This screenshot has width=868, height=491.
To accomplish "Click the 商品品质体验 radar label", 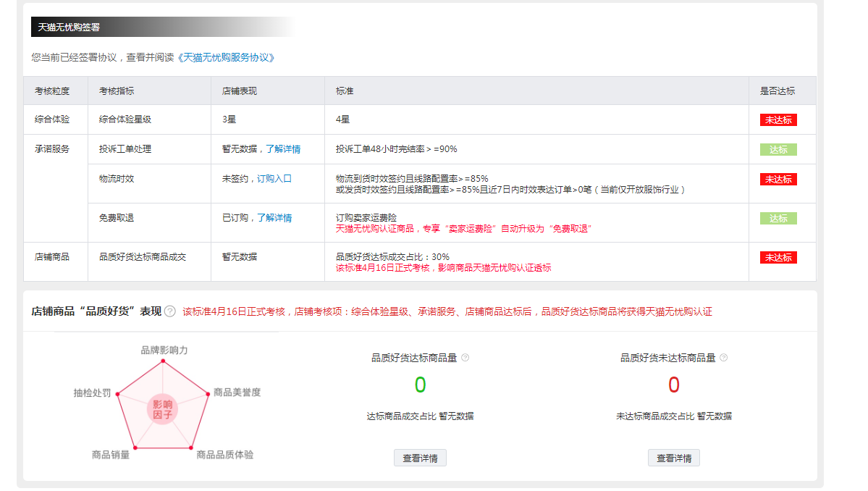I will 224,455.
